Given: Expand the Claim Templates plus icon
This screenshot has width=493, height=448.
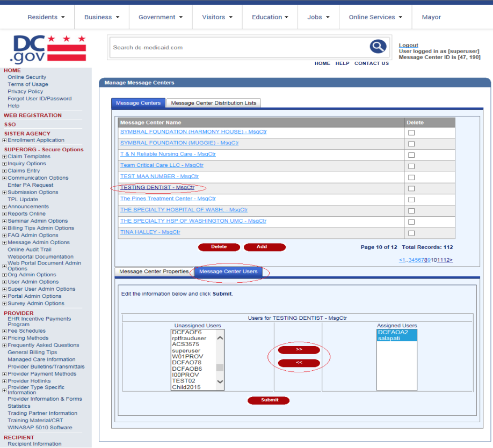Looking at the screenshot, I should 4,157.
